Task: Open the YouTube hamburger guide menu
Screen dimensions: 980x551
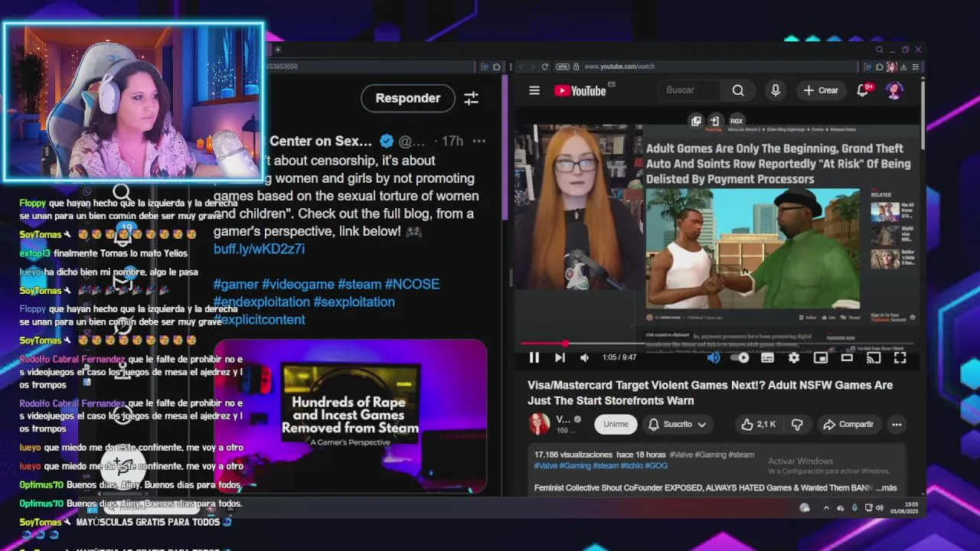Action: [x=534, y=90]
